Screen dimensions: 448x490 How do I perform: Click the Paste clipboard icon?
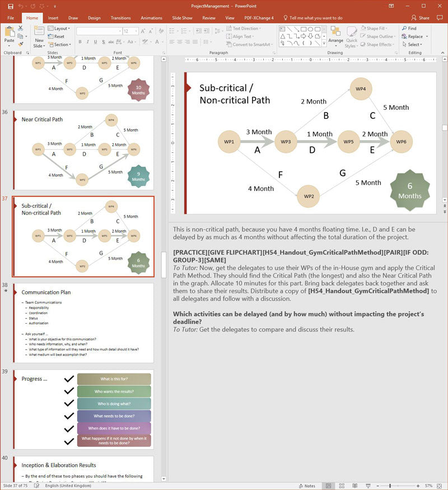pos(9,32)
